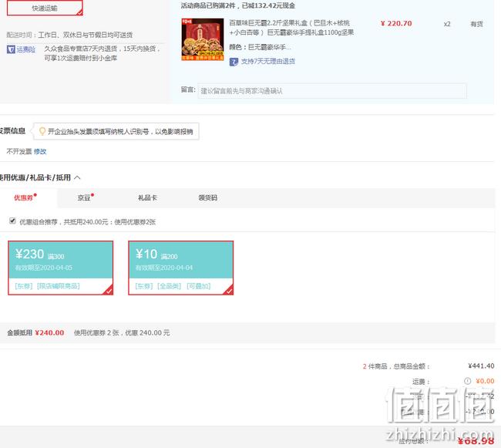Select the 快递运输 delivery option
The height and width of the screenshot is (448, 501).
[45, 8]
